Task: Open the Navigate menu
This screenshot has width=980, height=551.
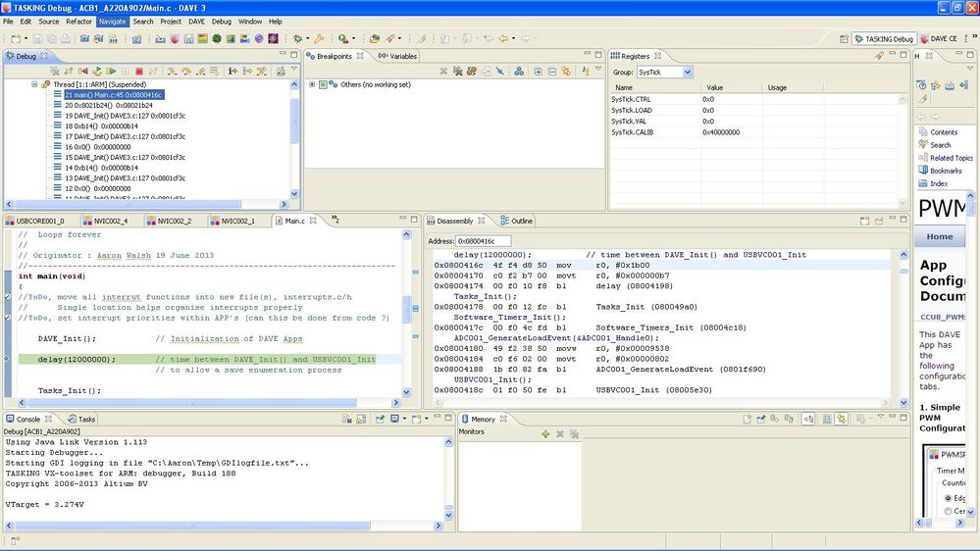Action: 113,22
